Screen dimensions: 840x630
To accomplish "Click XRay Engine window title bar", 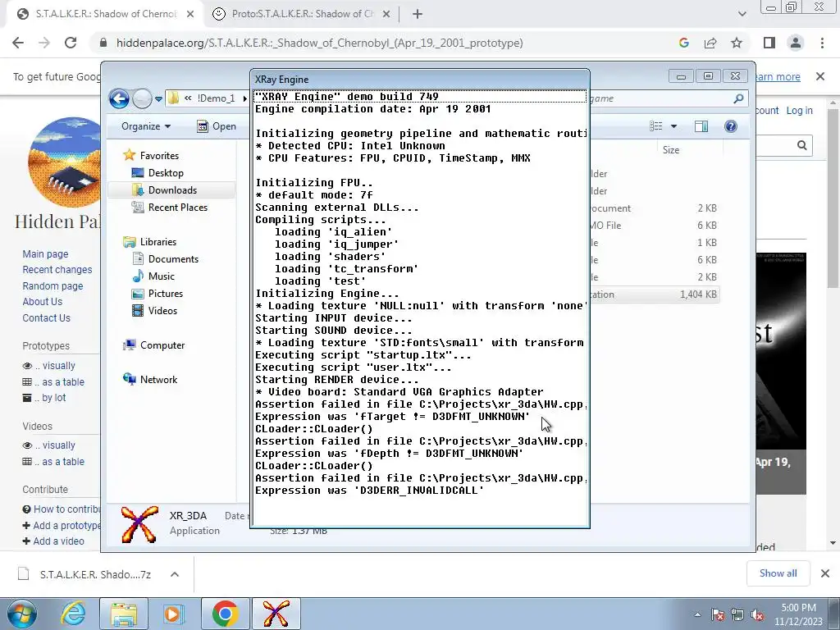I will point(419,80).
